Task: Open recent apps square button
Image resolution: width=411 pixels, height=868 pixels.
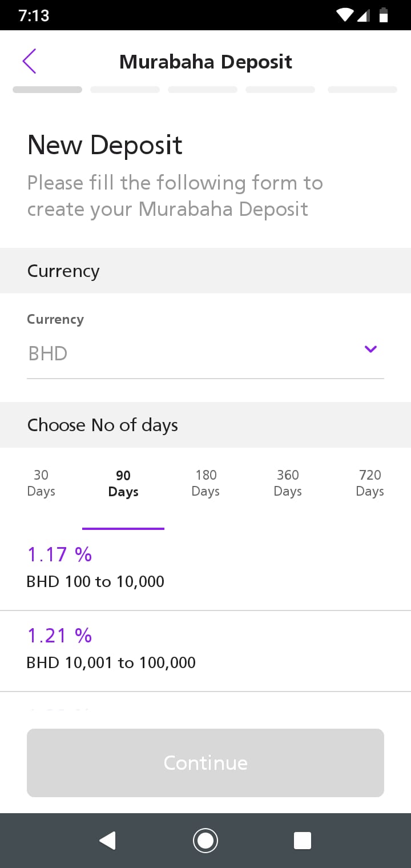Action: coord(302,841)
